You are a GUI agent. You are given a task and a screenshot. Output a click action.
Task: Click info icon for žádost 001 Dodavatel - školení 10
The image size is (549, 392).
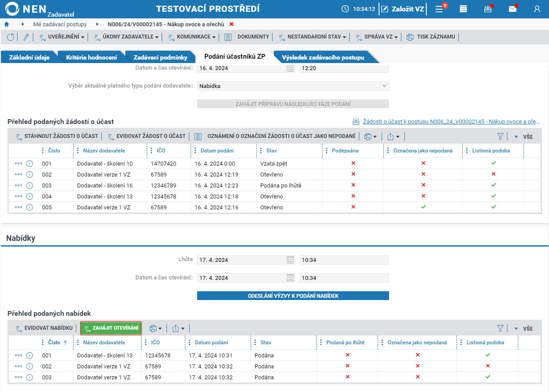[x=30, y=163]
